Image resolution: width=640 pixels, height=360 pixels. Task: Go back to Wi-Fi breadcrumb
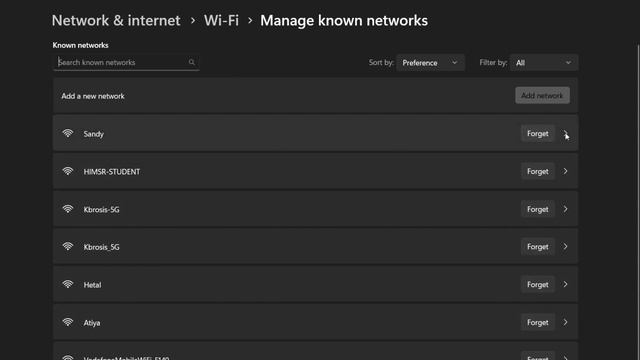tap(221, 20)
